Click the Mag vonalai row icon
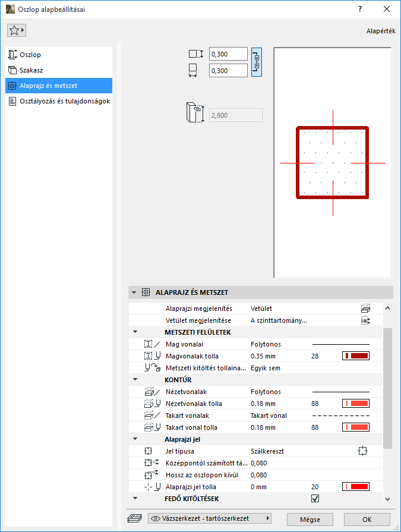 tap(152, 344)
